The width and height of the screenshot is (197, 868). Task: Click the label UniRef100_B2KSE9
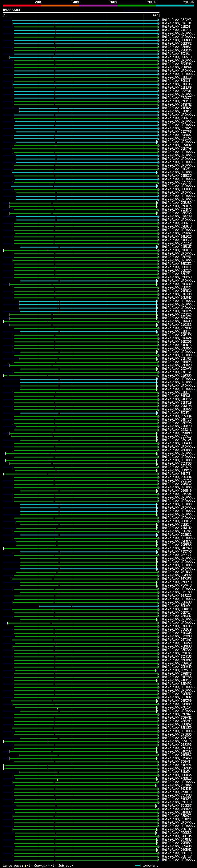[177, 728]
